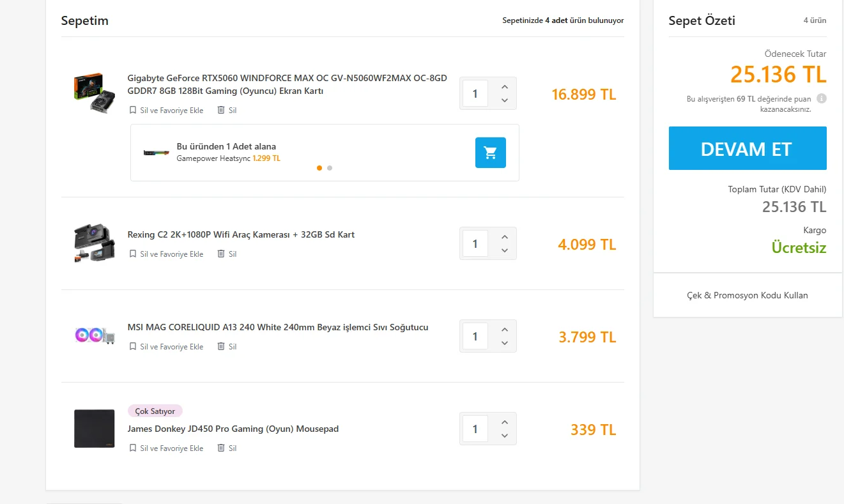The image size is (844, 504).
Task: Click trash icon for Gigabyte RTX5060 card
Action: pyautogui.click(x=221, y=110)
